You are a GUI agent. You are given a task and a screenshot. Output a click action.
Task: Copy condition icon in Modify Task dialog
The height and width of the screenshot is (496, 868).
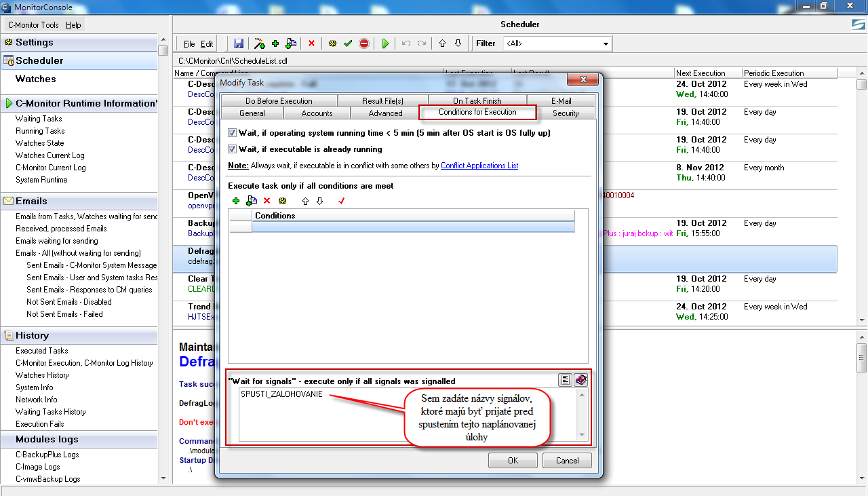pyautogui.click(x=252, y=201)
